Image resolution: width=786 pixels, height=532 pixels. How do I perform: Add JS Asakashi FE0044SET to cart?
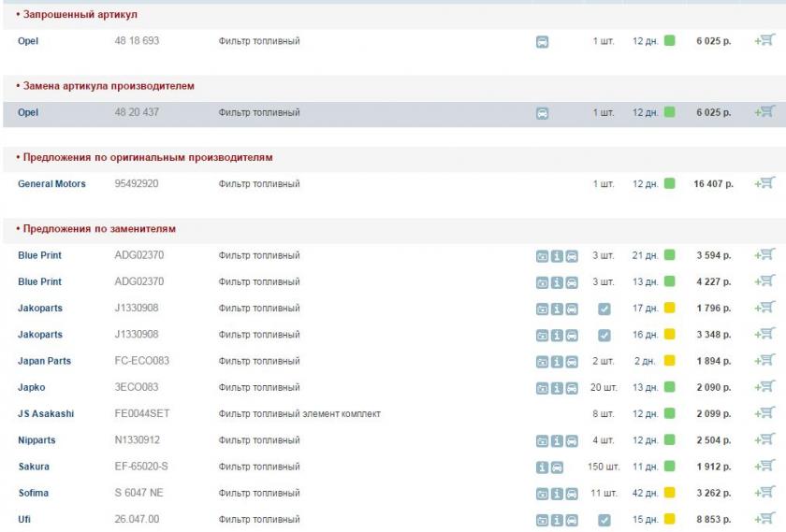pos(765,413)
